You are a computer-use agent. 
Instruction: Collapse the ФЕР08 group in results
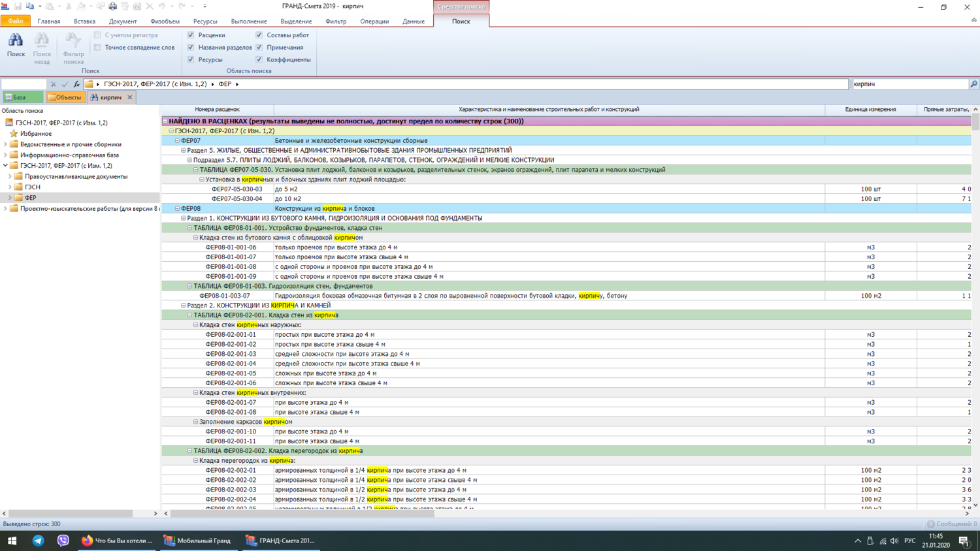tap(177, 209)
